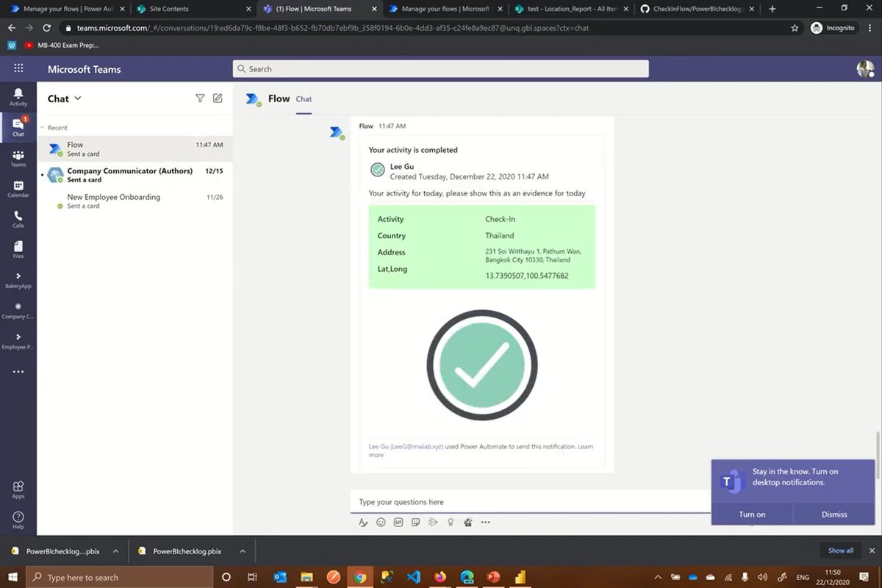Open Apps store in Teams sidebar

point(18,489)
